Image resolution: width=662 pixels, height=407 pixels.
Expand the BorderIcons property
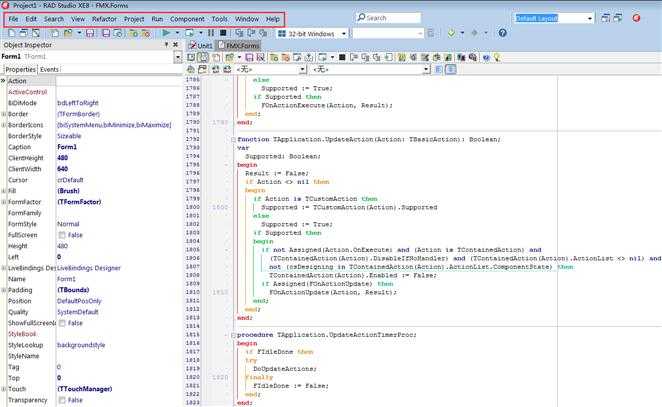point(4,125)
